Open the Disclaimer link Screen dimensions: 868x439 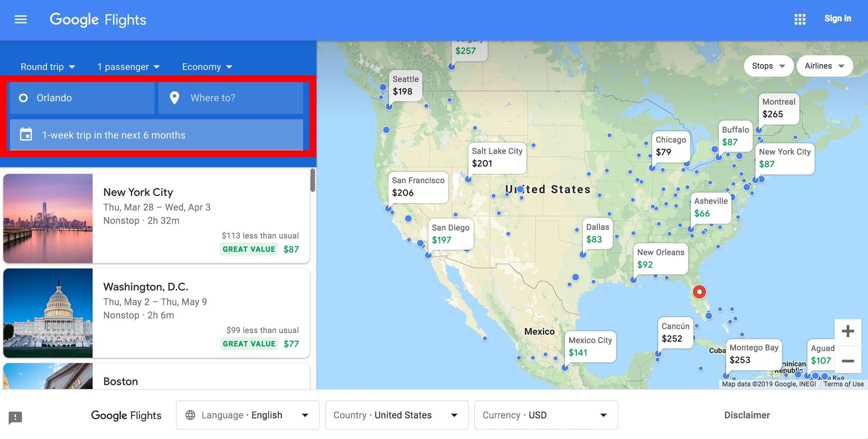coord(747,415)
